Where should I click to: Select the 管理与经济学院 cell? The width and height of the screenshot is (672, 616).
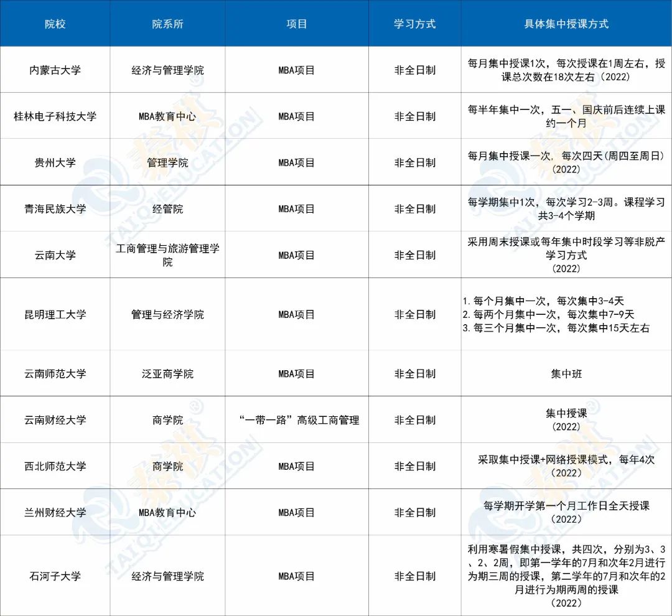(x=167, y=314)
